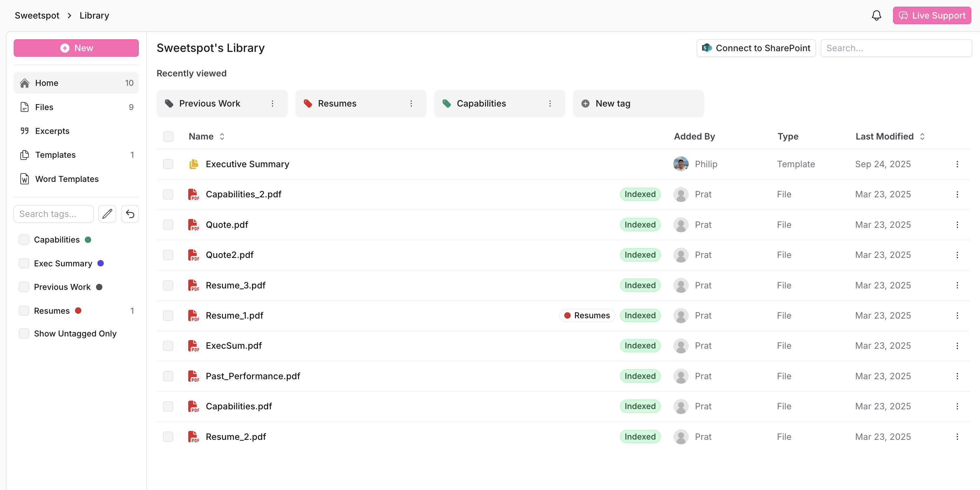980x490 pixels.
Task: Click Philip's avatar in Added By column
Action: 681,164
